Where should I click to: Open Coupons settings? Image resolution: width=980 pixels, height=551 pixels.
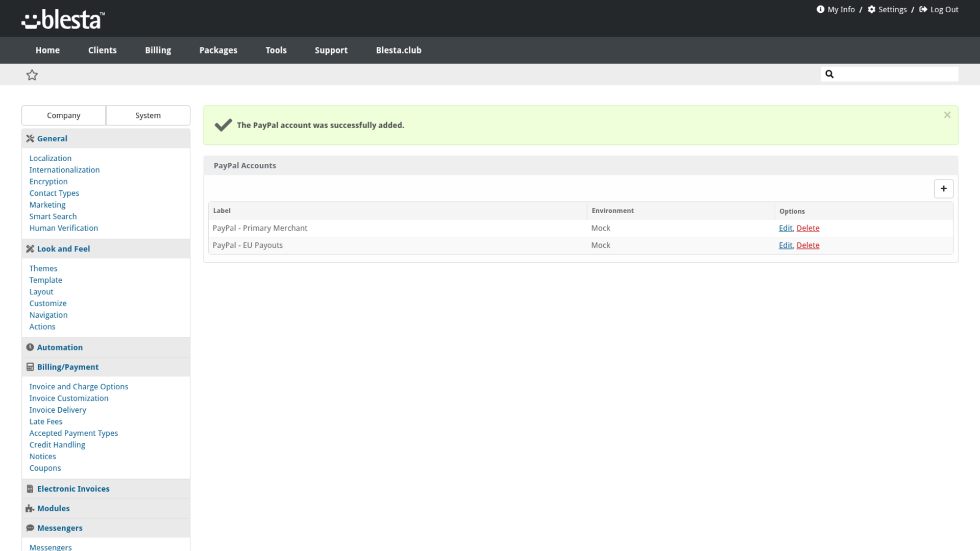pos(45,468)
